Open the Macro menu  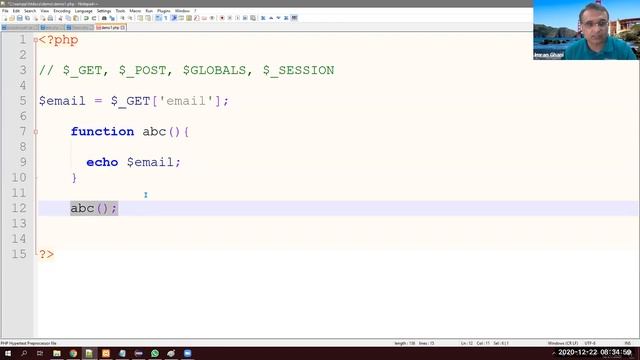[x=135, y=11]
